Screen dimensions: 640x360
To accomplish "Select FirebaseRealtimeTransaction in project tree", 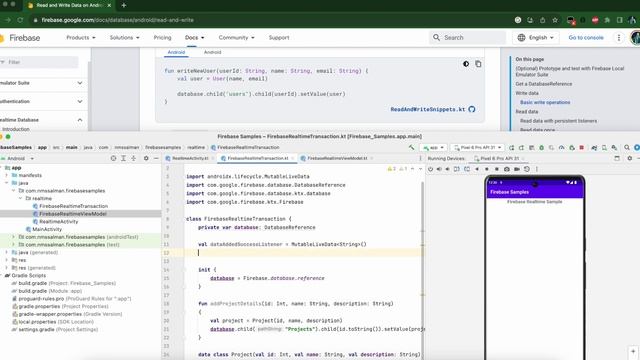I will pyautogui.click(x=73, y=206).
